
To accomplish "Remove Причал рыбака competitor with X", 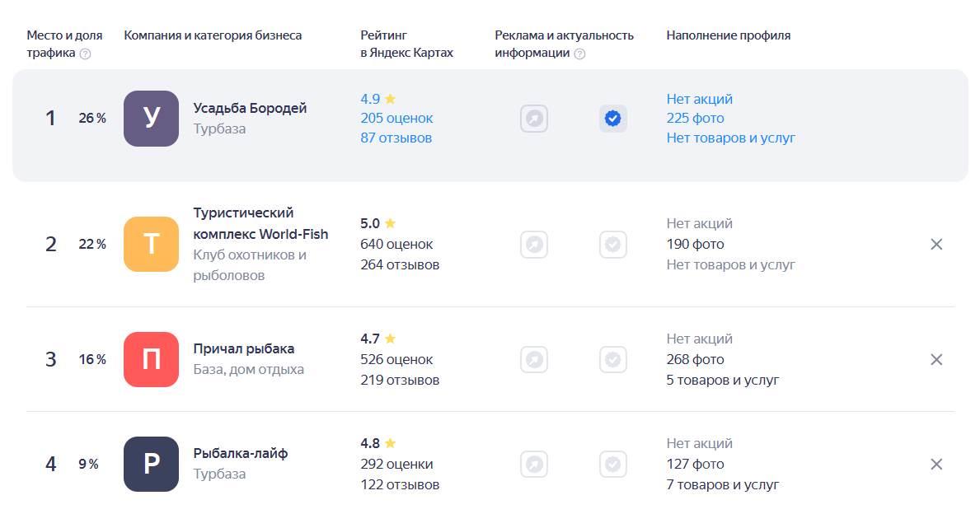I will pos(936,359).
